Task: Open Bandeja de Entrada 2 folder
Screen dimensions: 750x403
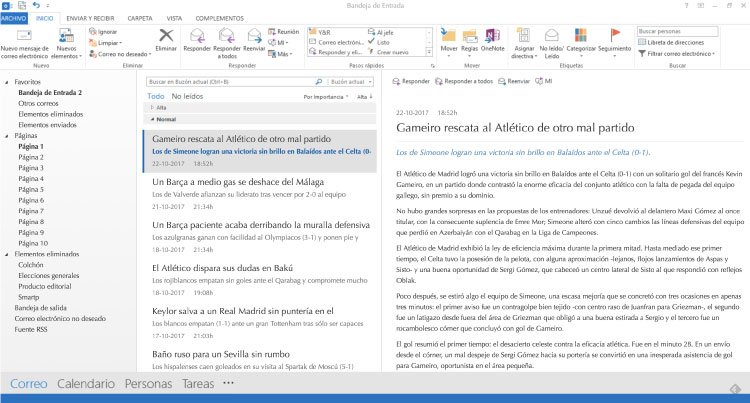Action: click(50, 93)
